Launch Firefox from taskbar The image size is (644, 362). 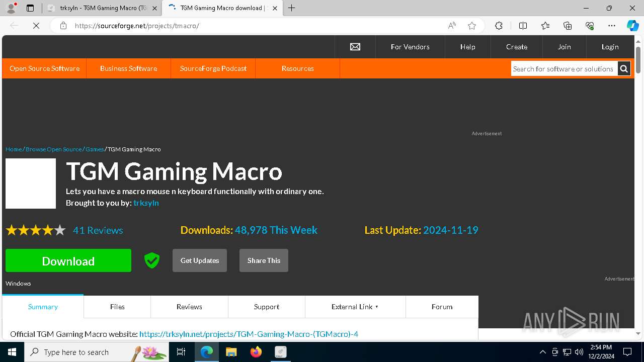click(x=256, y=352)
